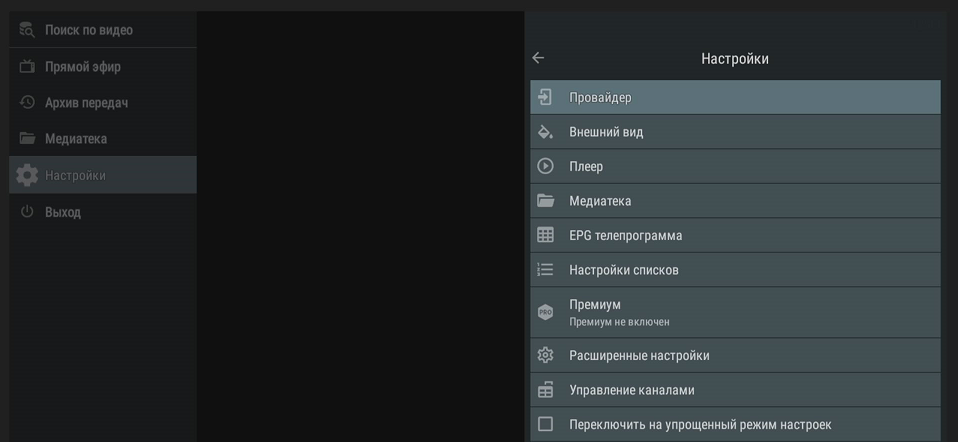958x442 pixels.
Task: Click the back arrow in settings header
Action: (538, 58)
